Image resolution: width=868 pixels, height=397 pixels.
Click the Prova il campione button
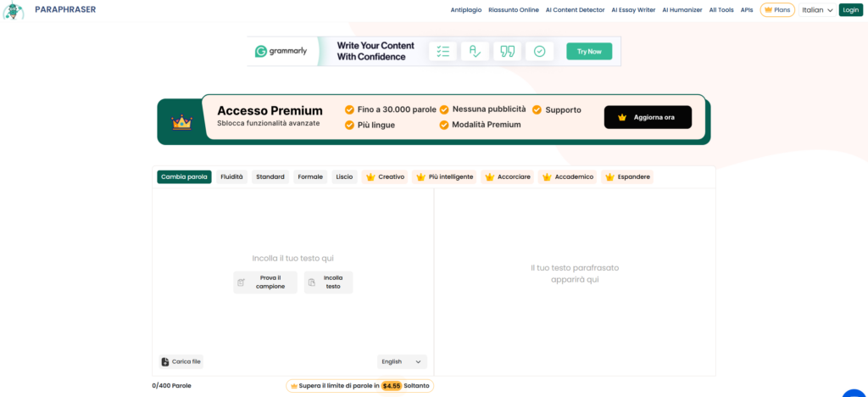[265, 282]
